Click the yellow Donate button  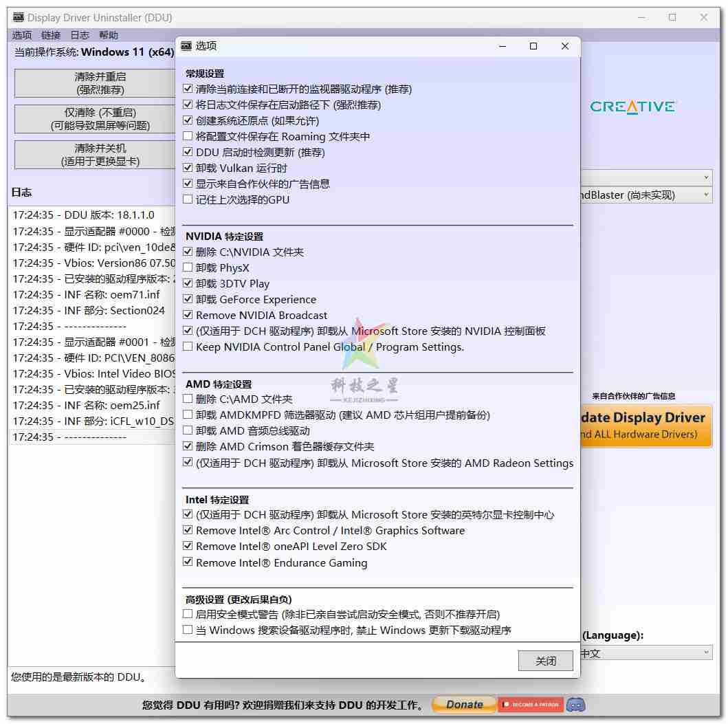[464, 705]
